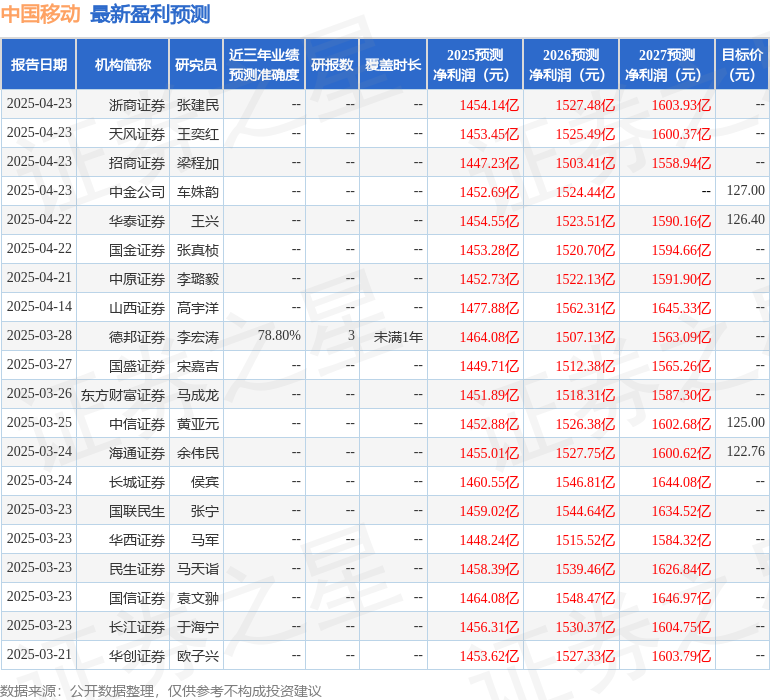Click report date 2025-03-21
Image resolution: width=770 pixels, height=700 pixels.
click(39, 654)
